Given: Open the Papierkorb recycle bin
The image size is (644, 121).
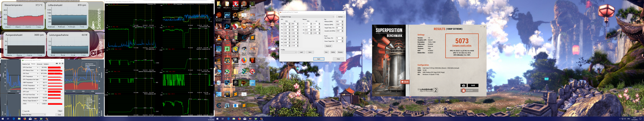Looking at the screenshot, I should pos(219,84).
